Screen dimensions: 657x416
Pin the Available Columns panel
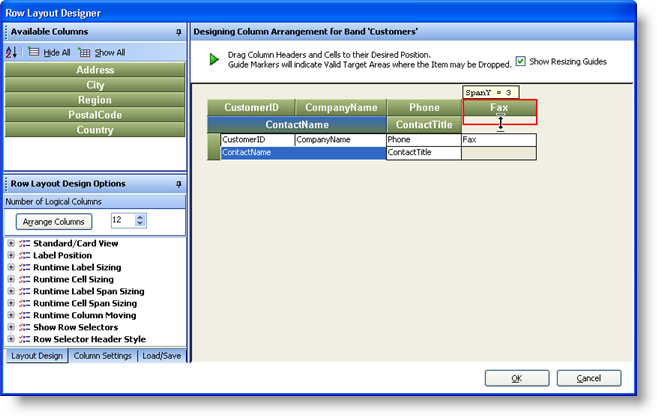(x=179, y=32)
